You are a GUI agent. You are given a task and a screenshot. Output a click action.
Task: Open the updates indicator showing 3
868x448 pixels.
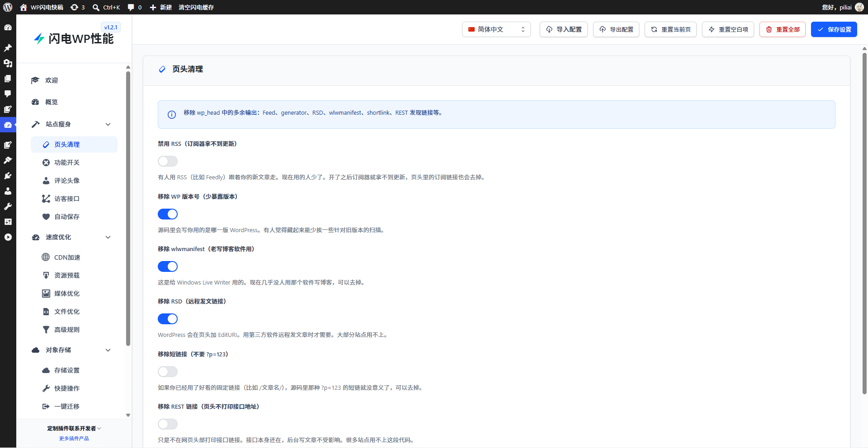(78, 7)
